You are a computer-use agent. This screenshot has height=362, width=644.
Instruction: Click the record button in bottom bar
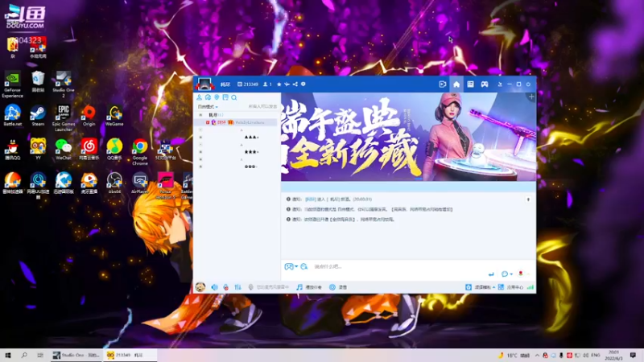tap(337, 287)
